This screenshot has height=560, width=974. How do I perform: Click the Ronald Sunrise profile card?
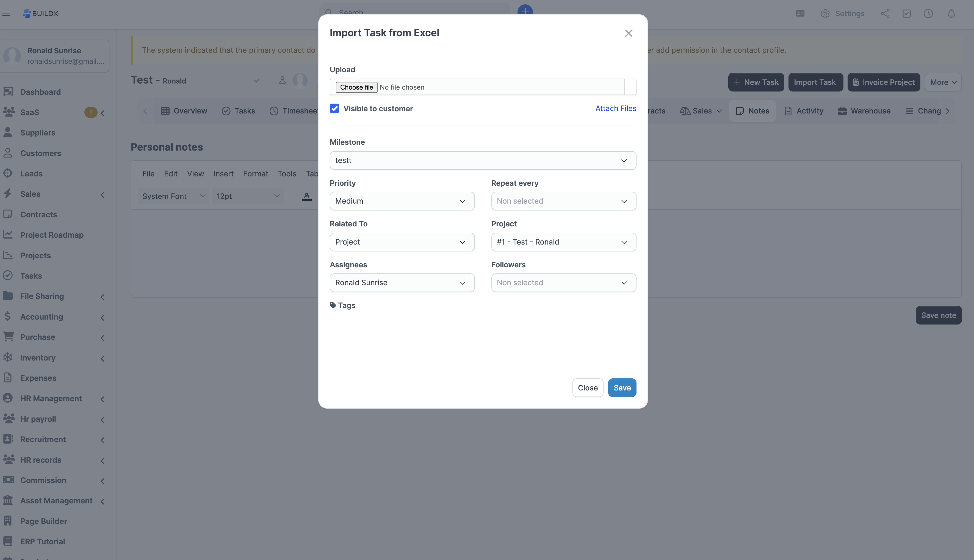point(54,56)
